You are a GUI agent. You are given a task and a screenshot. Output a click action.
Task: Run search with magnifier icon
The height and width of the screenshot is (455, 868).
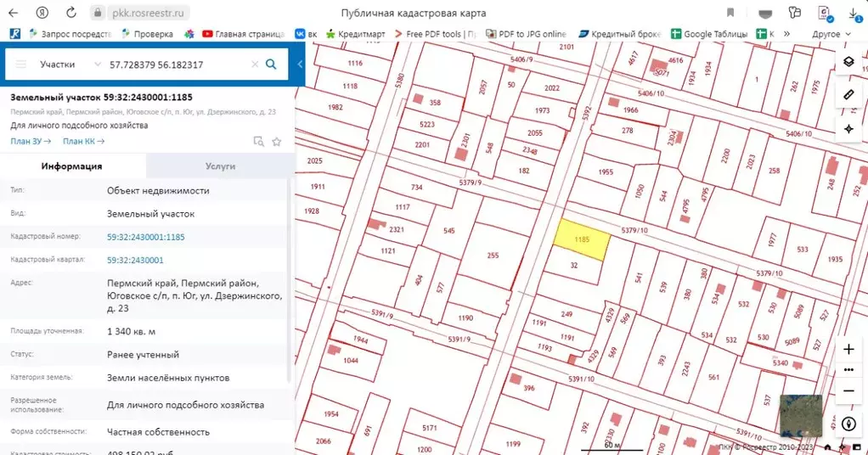coord(271,65)
